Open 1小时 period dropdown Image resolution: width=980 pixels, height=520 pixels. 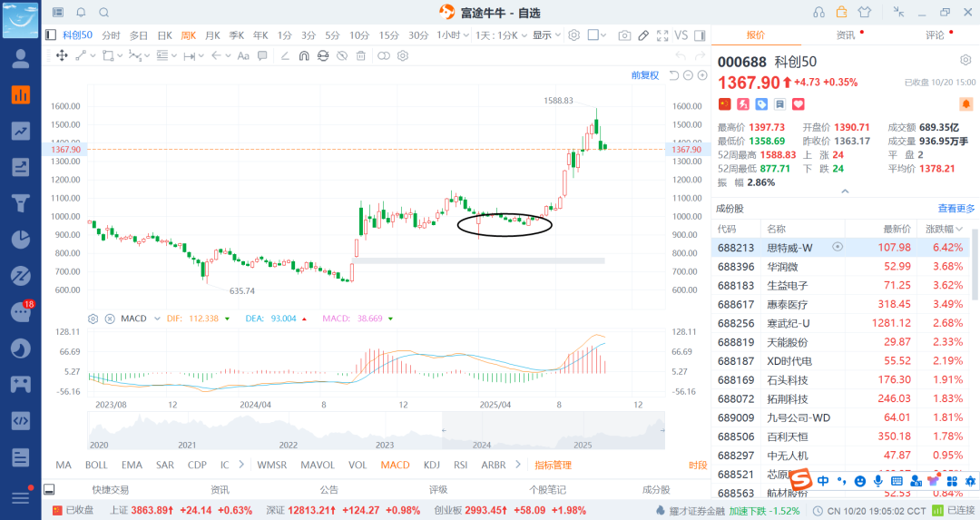pyautogui.click(x=453, y=35)
